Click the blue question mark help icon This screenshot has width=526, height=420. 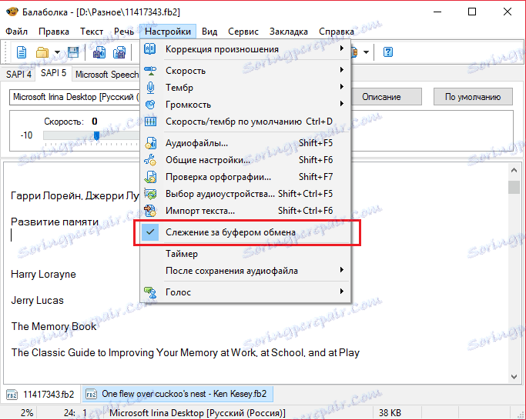click(388, 52)
